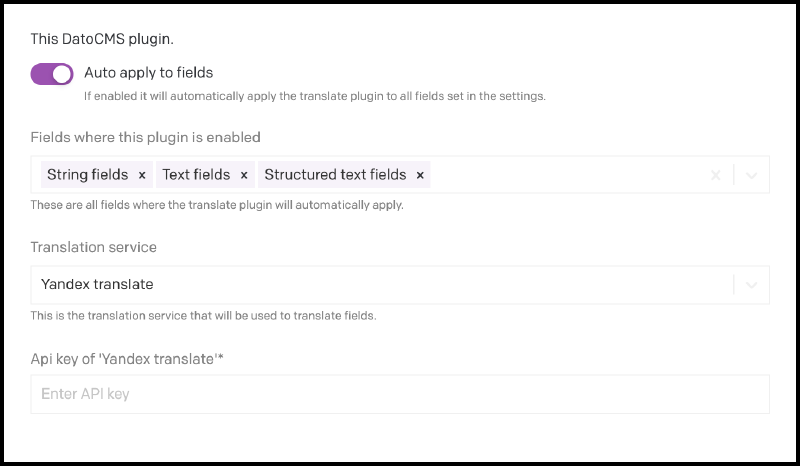Click the String fields tag label
The height and width of the screenshot is (466, 800).
click(87, 175)
